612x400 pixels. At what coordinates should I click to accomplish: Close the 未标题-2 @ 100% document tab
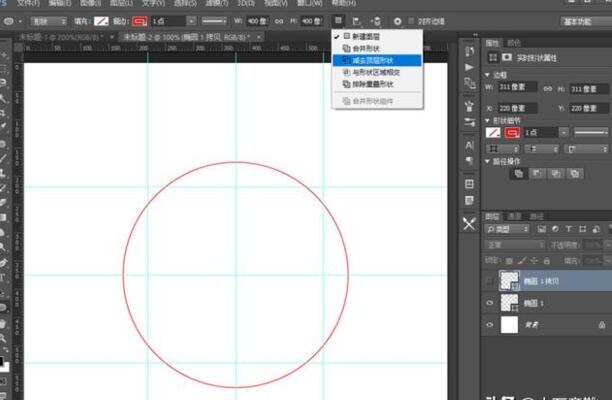point(259,37)
